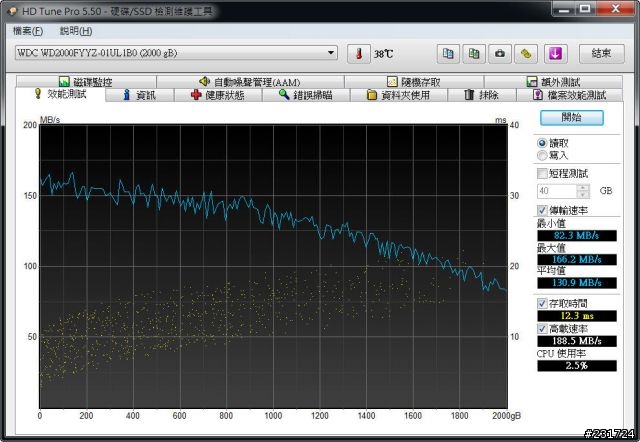Open the 磁碟監控 disk monitor tab

click(x=86, y=82)
